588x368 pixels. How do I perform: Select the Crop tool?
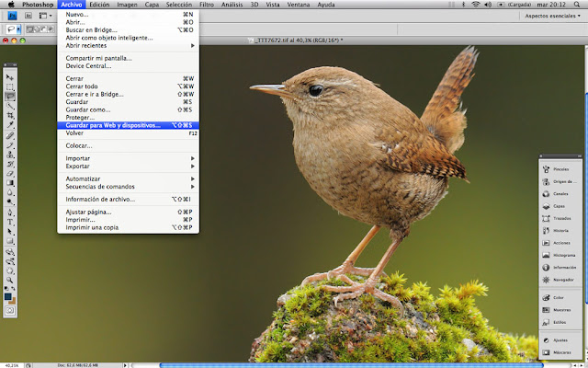tap(10, 116)
